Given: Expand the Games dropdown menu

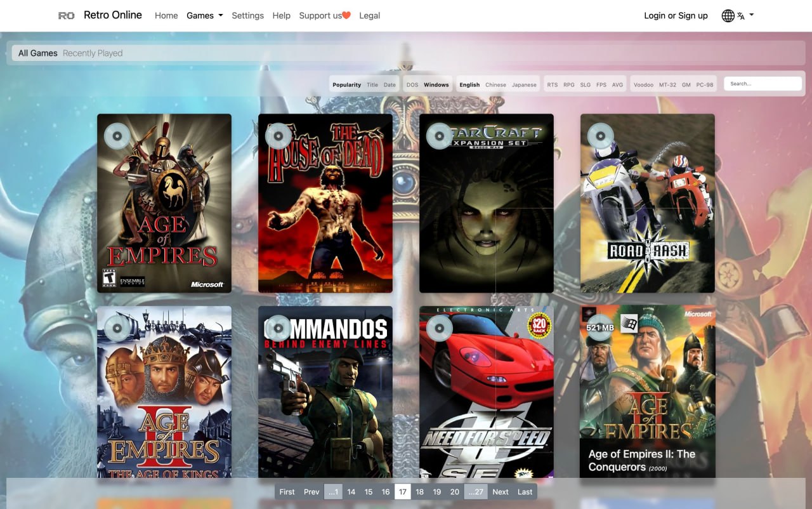Looking at the screenshot, I should 205,15.
